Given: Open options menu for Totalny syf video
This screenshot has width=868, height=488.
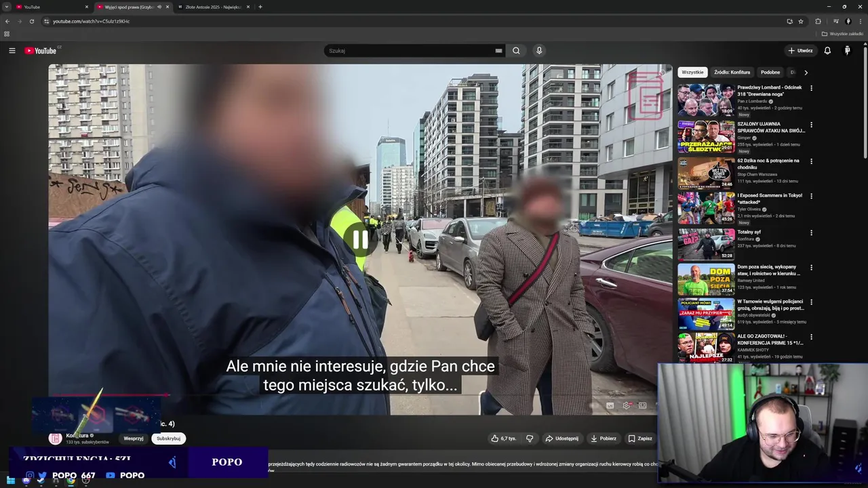Looking at the screenshot, I should coord(811,232).
